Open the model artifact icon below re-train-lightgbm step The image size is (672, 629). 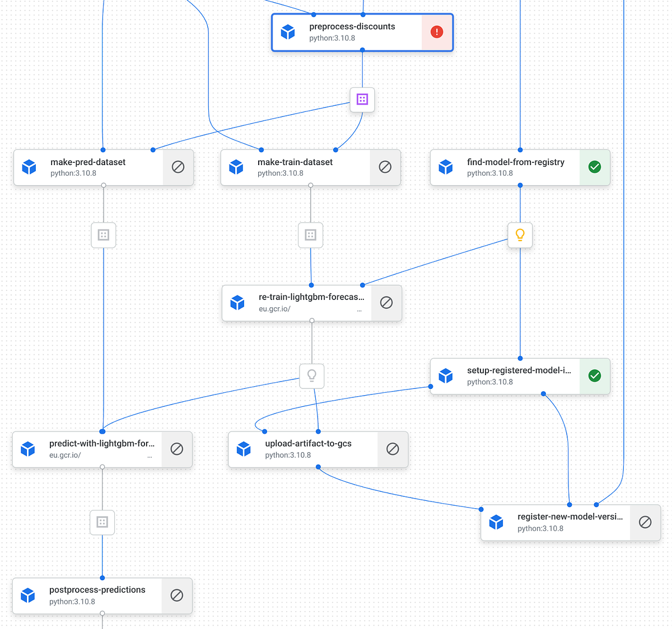[311, 376]
